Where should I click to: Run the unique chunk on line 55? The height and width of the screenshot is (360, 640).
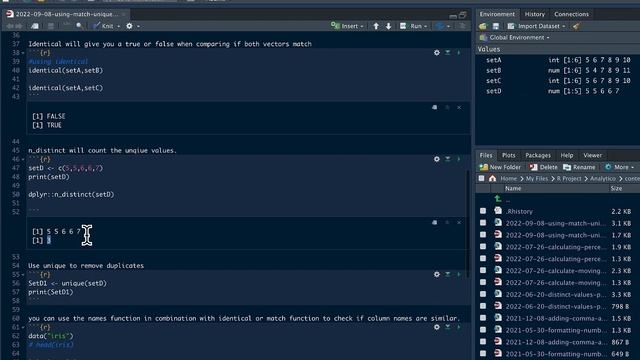pos(458,274)
